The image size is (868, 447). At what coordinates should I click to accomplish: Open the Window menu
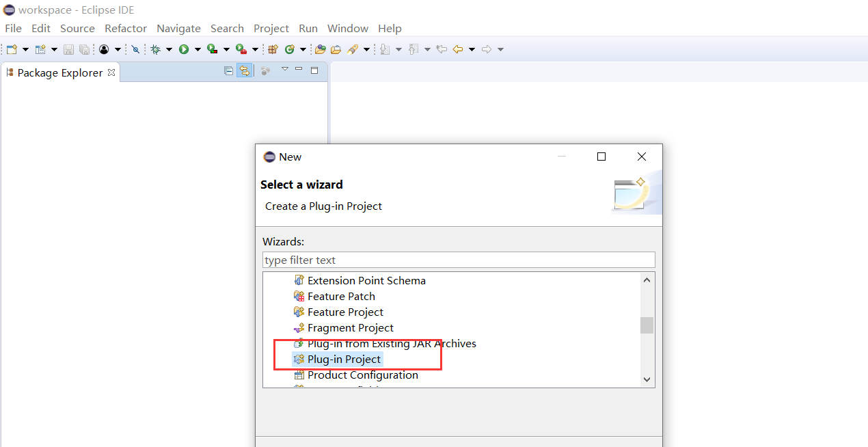click(x=348, y=28)
